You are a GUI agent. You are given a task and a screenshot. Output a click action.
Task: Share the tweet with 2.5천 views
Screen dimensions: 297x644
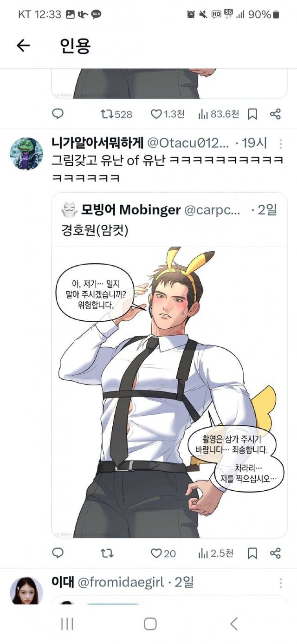[x=275, y=553]
